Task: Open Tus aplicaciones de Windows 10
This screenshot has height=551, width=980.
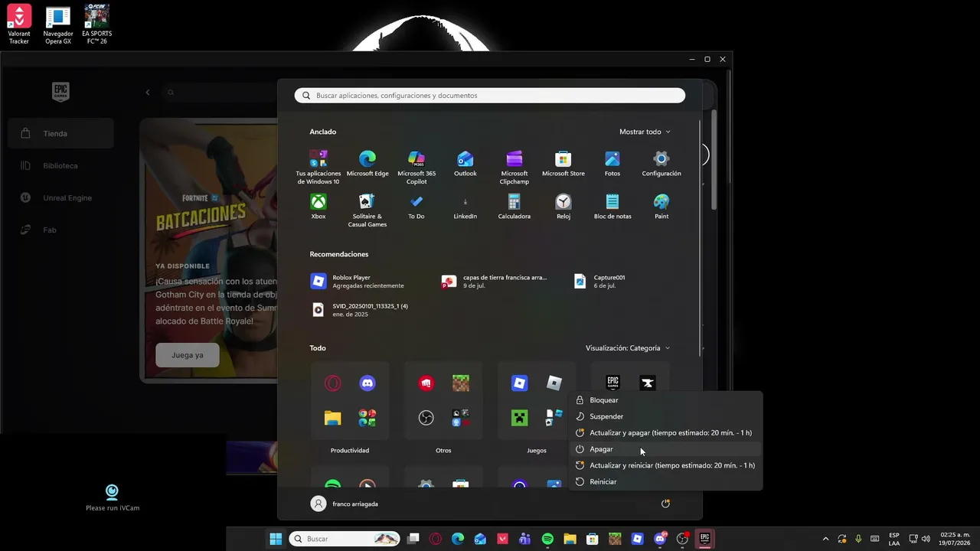Action: coord(318,167)
